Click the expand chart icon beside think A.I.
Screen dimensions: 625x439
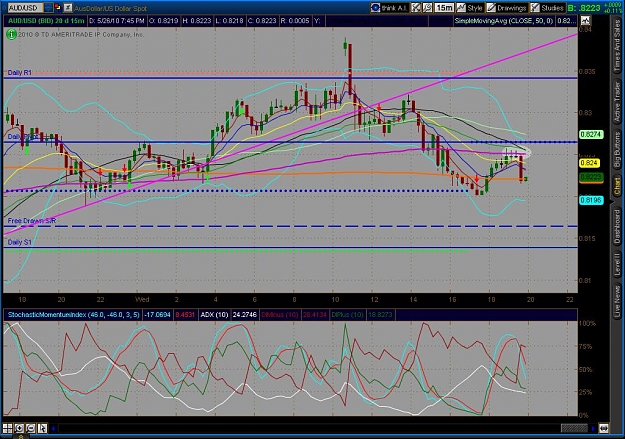point(416,8)
